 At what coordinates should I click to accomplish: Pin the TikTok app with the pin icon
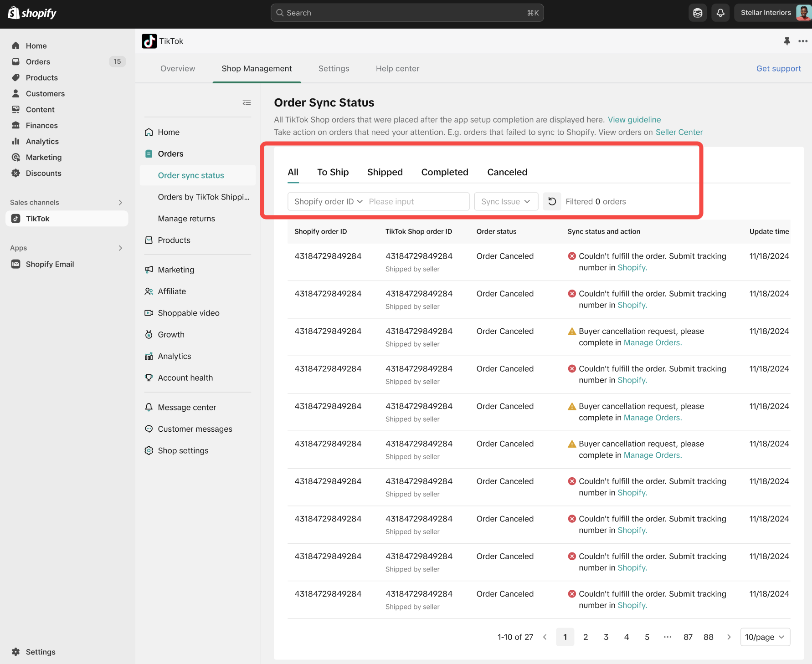tap(787, 41)
